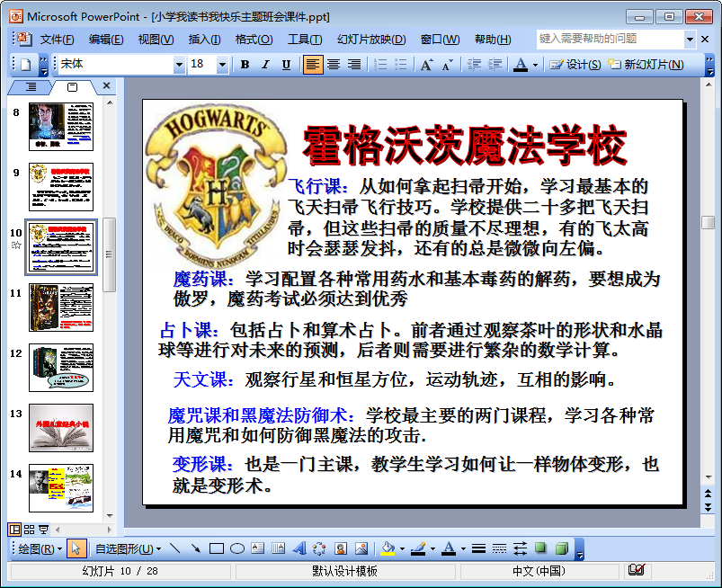Apply the line color brush
The height and width of the screenshot is (588, 722).
pos(417,548)
